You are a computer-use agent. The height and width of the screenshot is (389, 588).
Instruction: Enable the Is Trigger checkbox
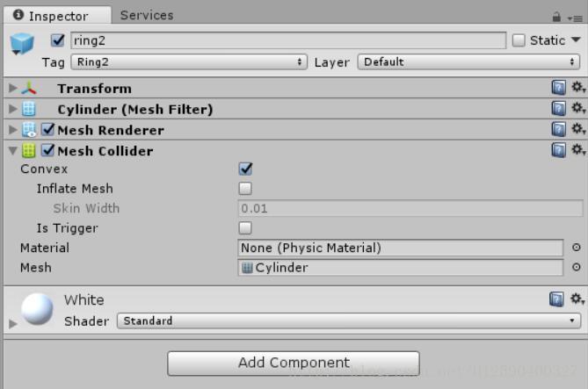coord(245,227)
